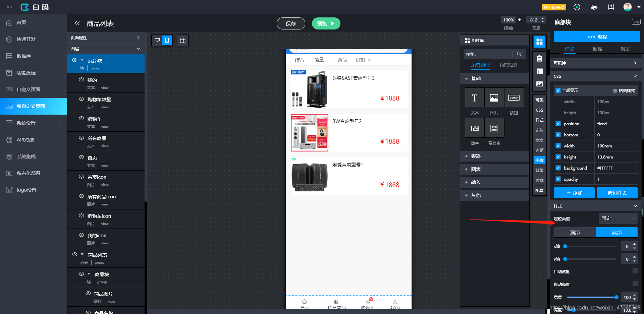Screen dimensions: 644x314
Task: Toggle the grid view icon
Action: point(183,40)
